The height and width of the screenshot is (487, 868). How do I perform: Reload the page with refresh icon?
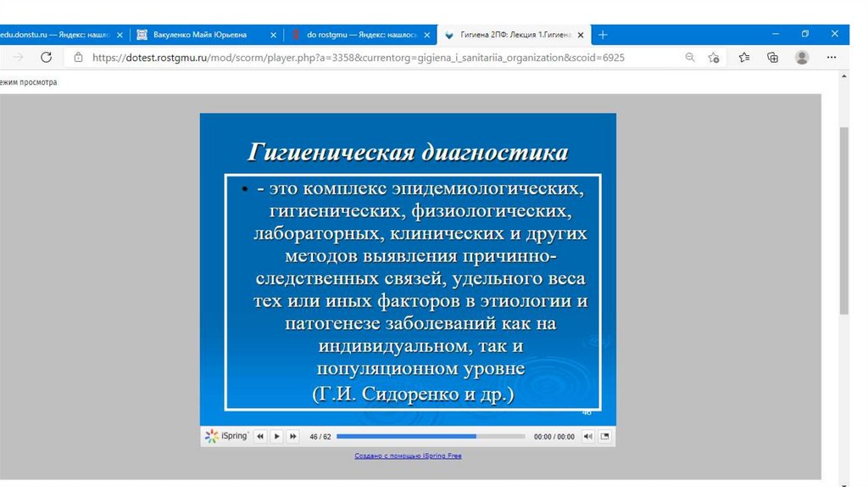(47, 57)
